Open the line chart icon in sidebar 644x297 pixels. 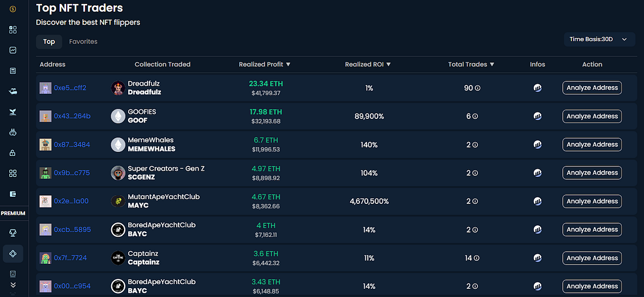[13, 50]
